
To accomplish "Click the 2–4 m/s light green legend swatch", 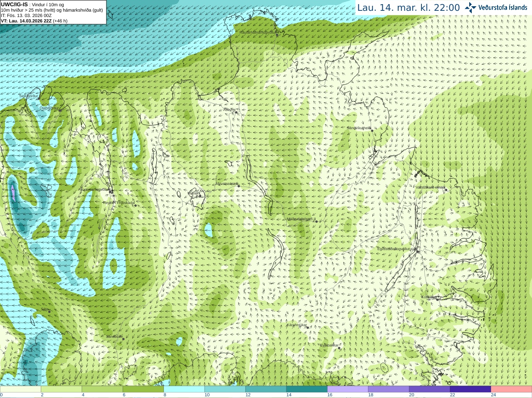I will (x=62, y=389).
